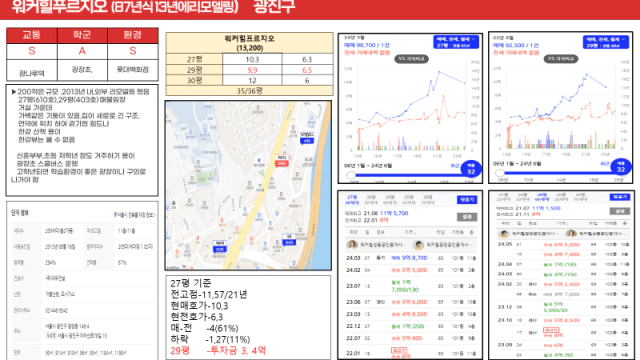640x360 pixels.
Task: Select the 27평 tab in the 11억 5,700 panel
Action: (x=352, y=200)
